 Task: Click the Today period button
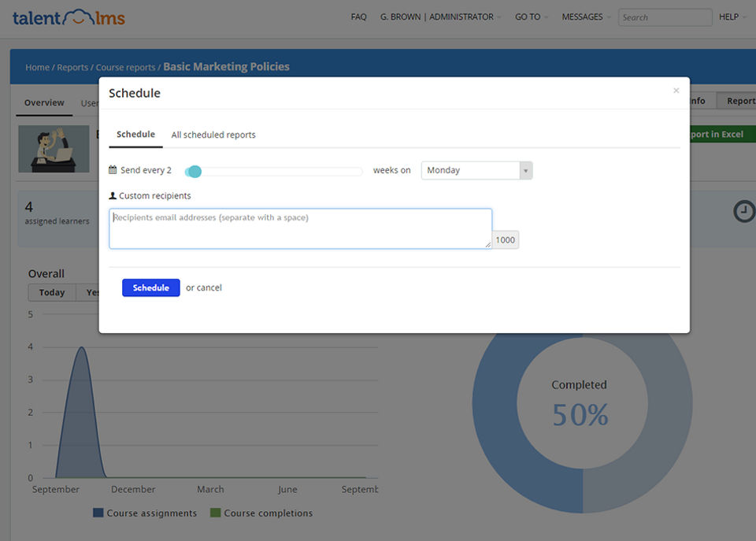click(52, 293)
